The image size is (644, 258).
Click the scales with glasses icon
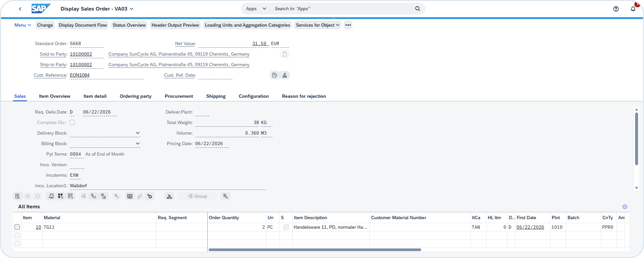click(x=94, y=196)
